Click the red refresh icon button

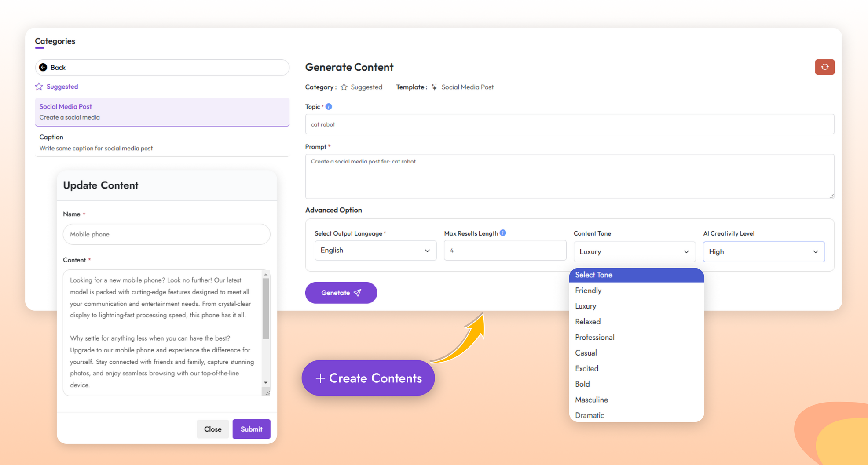[x=824, y=67]
